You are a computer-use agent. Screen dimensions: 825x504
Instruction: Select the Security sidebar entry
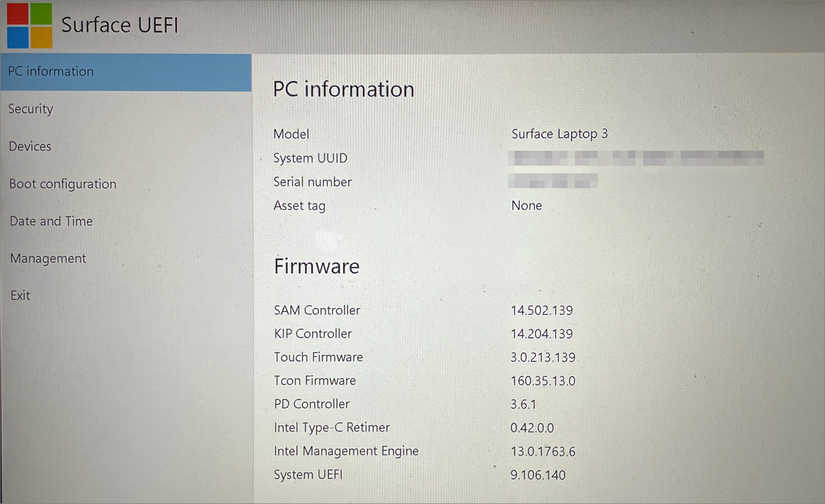(x=31, y=109)
